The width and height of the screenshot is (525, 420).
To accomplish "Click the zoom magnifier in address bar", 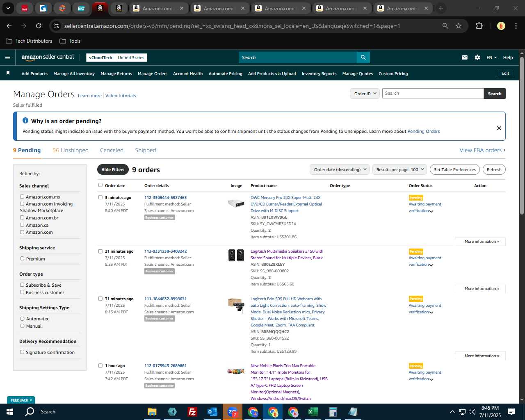I will click(x=445, y=26).
